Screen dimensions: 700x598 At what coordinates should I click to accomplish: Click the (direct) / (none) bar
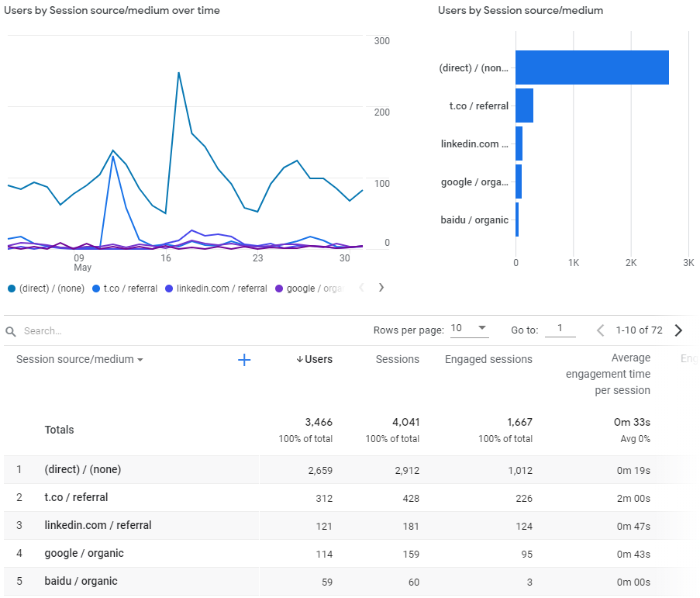pyautogui.click(x=592, y=67)
